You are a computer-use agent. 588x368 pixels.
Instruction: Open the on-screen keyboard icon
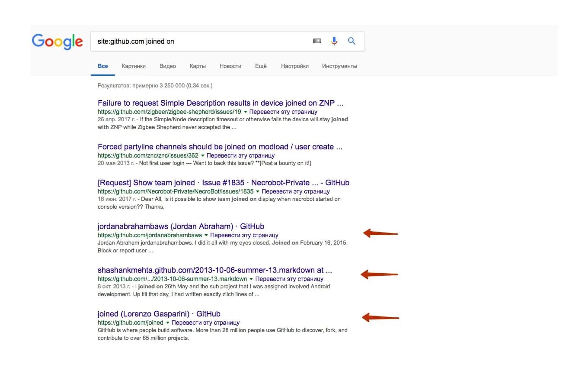point(317,41)
